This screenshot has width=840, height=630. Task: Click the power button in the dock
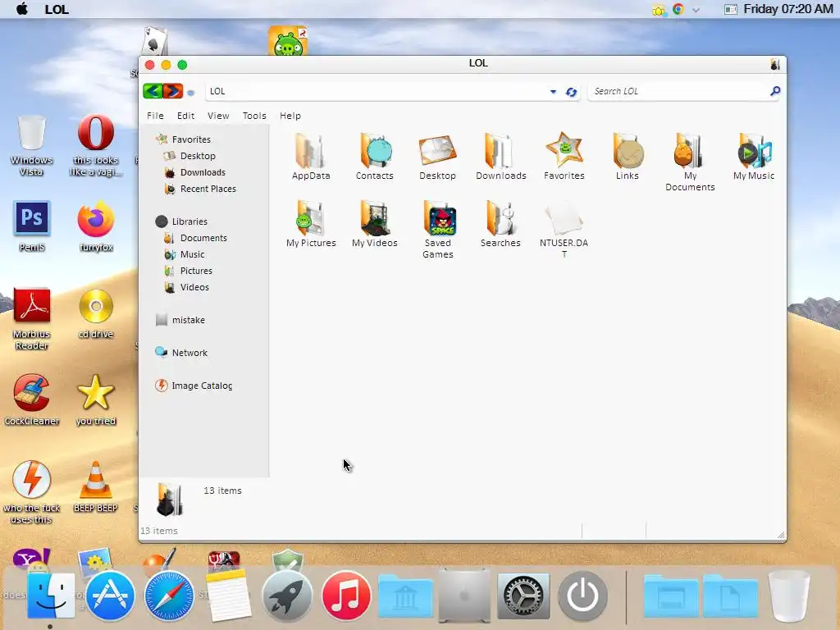[583, 596]
